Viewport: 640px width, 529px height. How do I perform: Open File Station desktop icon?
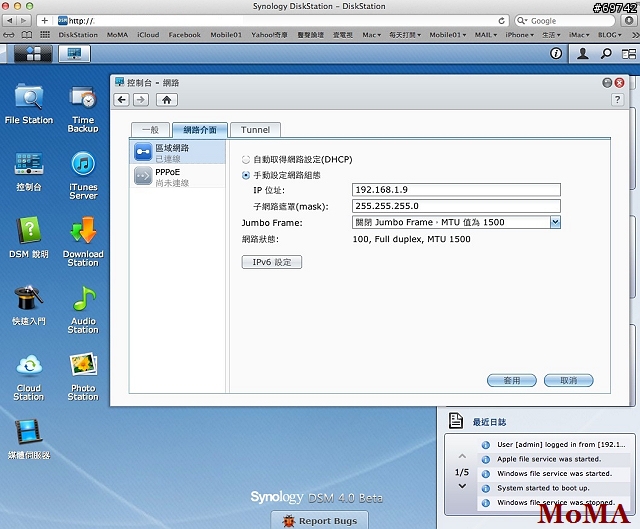[29, 103]
